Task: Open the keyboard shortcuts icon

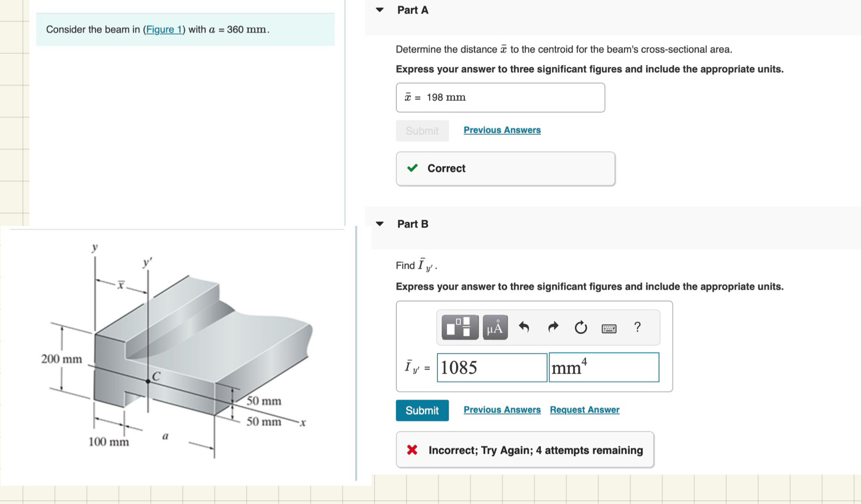Action: pos(608,328)
